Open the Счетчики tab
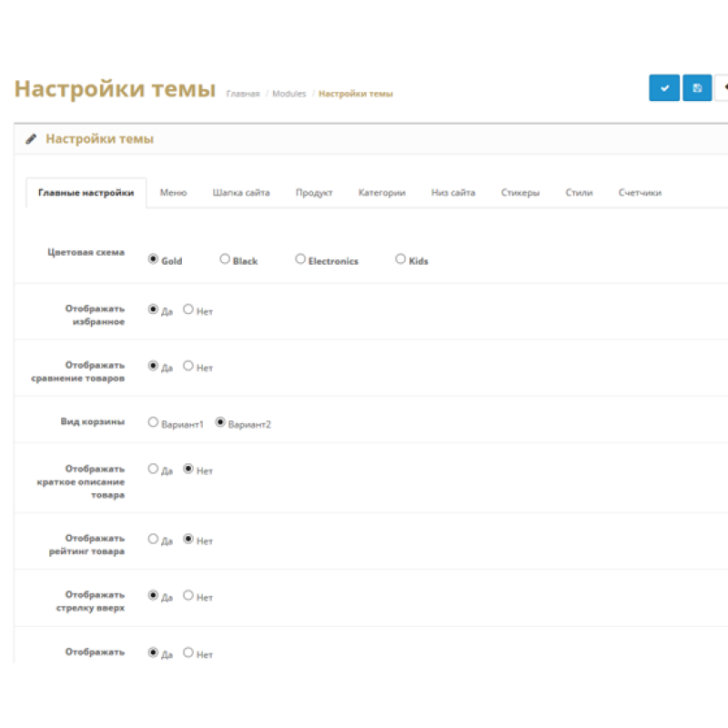The image size is (728, 728). coord(641,192)
